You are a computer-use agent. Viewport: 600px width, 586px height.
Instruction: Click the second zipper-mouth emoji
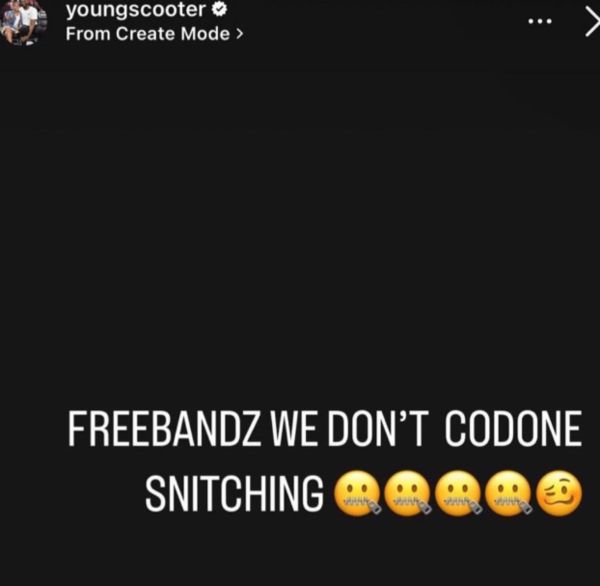pos(408,494)
